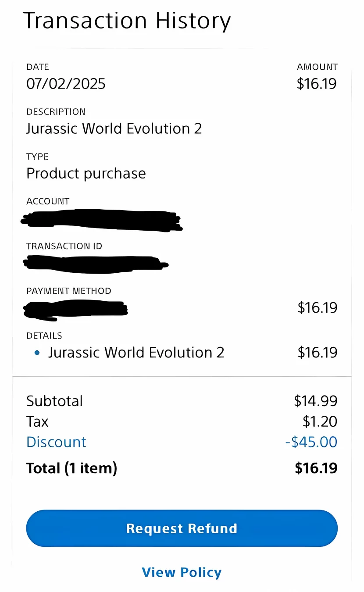Viewport: 364px width, 592px height.
Task: Click the redacted transaction ID value
Action: coord(94,263)
